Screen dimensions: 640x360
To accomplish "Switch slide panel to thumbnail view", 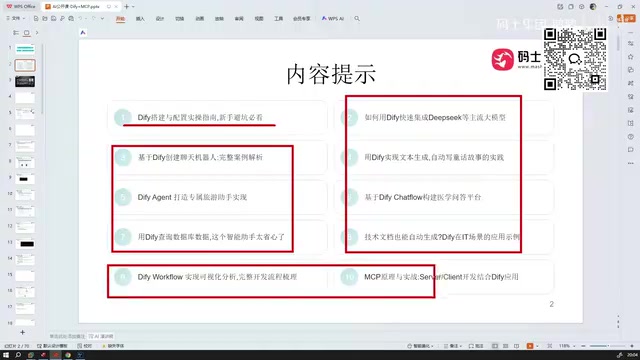I will click(27, 33).
